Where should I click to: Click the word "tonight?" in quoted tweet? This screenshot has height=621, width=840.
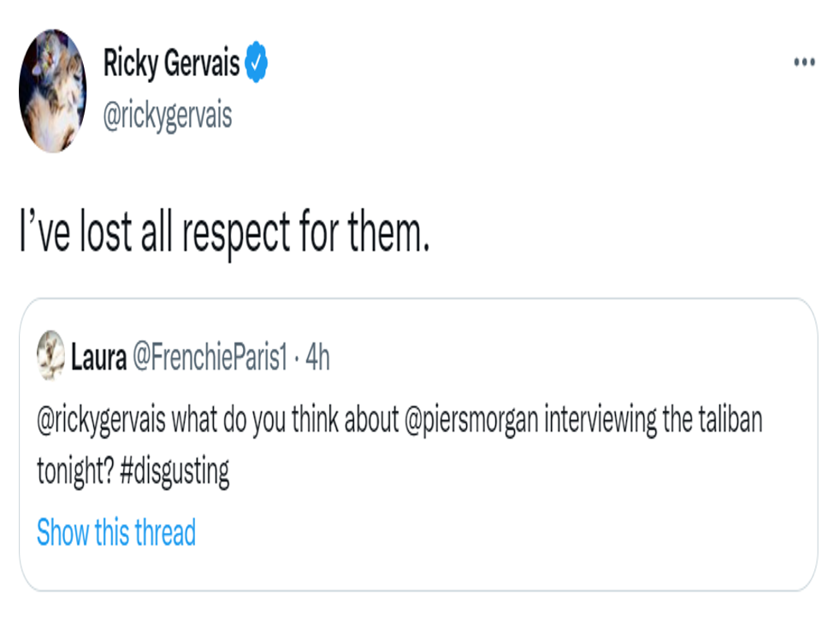click(x=74, y=471)
